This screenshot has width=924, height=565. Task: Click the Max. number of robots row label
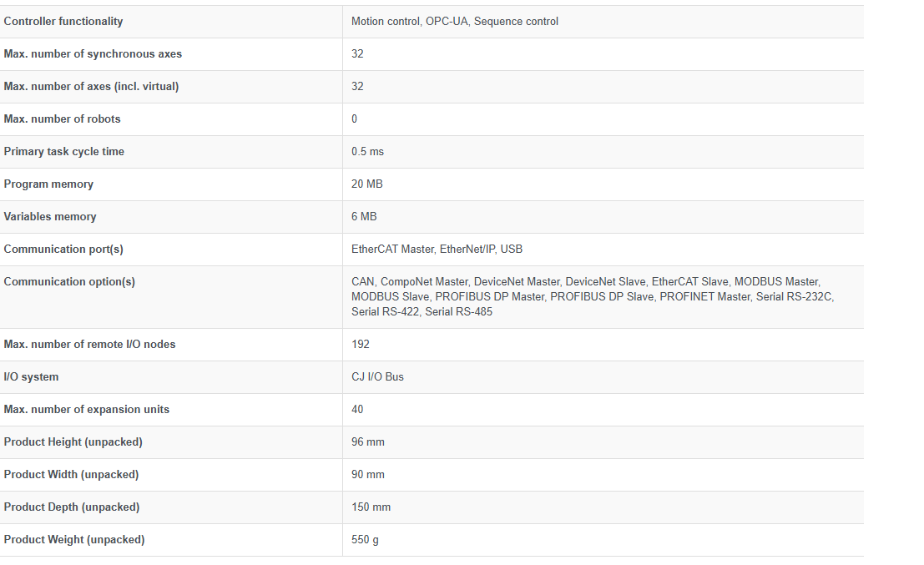click(x=62, y=119)
